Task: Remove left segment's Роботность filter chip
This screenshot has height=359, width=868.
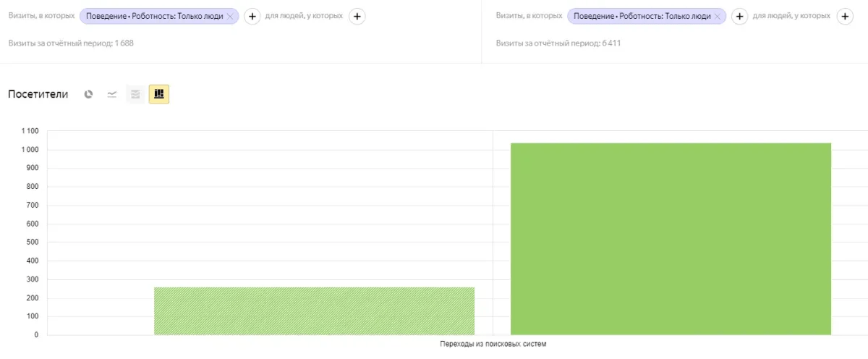Action: [x=230, y=16]
